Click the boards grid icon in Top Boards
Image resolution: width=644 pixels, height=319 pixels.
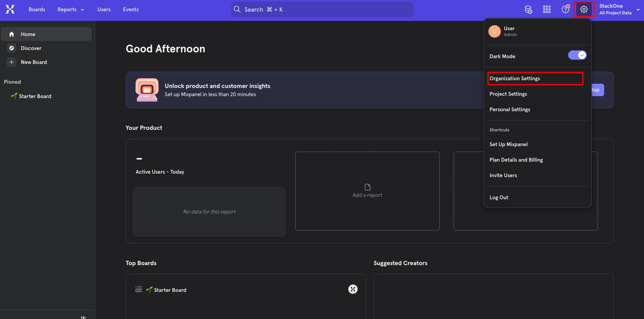click(139, 289)
